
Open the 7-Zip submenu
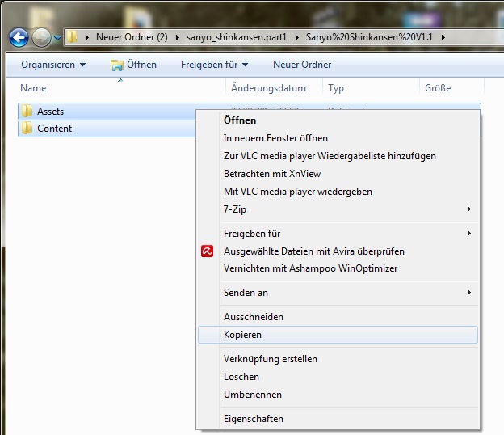[338, 209]
